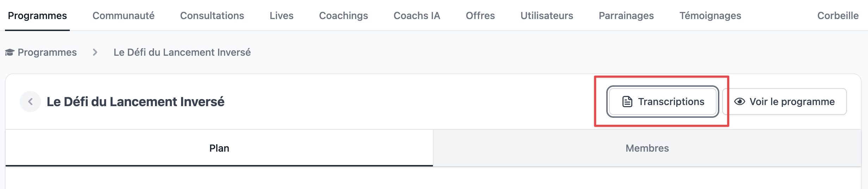Click the eye icon in Voir le programme
Image resolution: width=868 pixels, height=189 pixels.
(739, 102)
